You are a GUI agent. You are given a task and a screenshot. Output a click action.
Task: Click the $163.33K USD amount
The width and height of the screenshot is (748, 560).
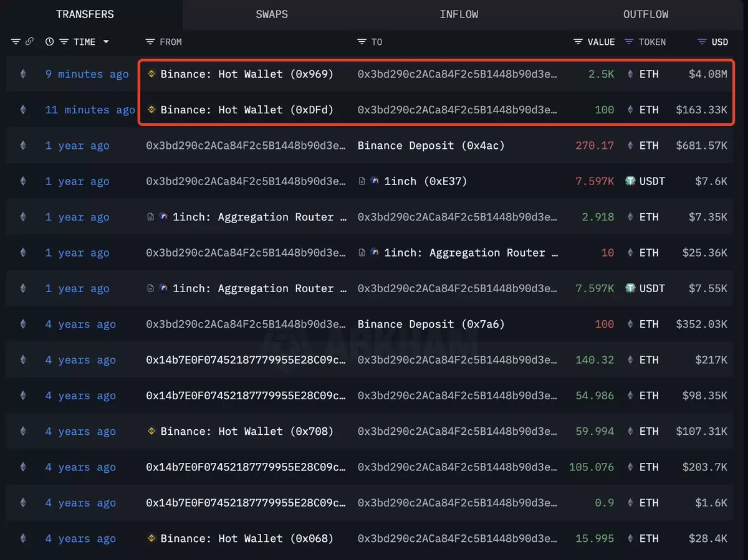point(702,110)
